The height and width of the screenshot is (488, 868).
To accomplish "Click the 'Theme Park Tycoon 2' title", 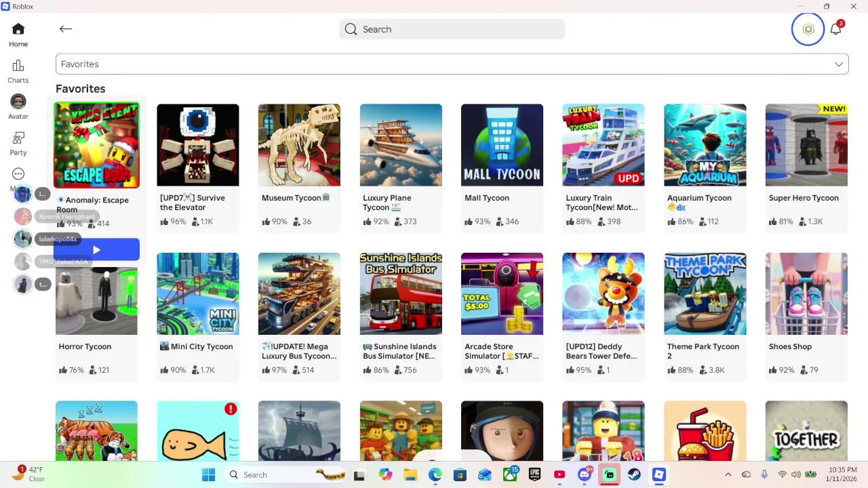I will (x=703, y=351).
